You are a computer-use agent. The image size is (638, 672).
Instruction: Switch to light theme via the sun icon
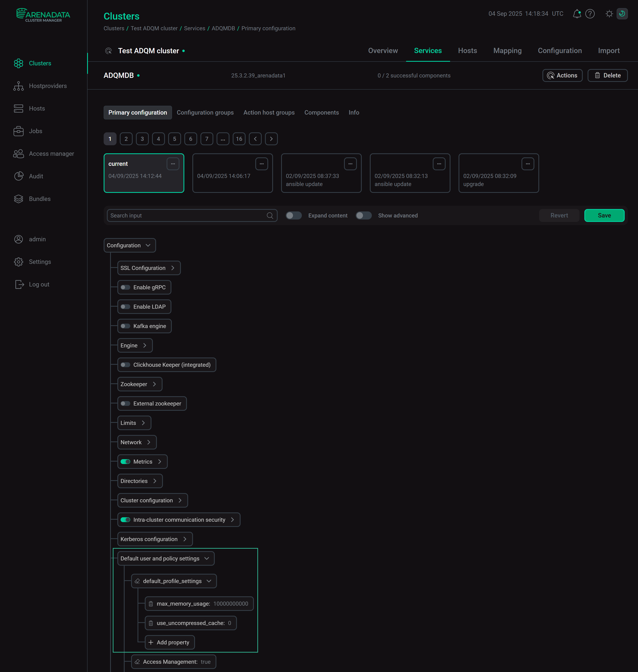point(609,14)
